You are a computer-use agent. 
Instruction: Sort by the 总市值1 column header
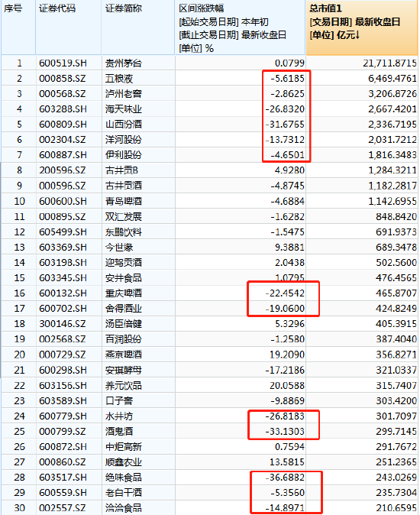(362, 28)
